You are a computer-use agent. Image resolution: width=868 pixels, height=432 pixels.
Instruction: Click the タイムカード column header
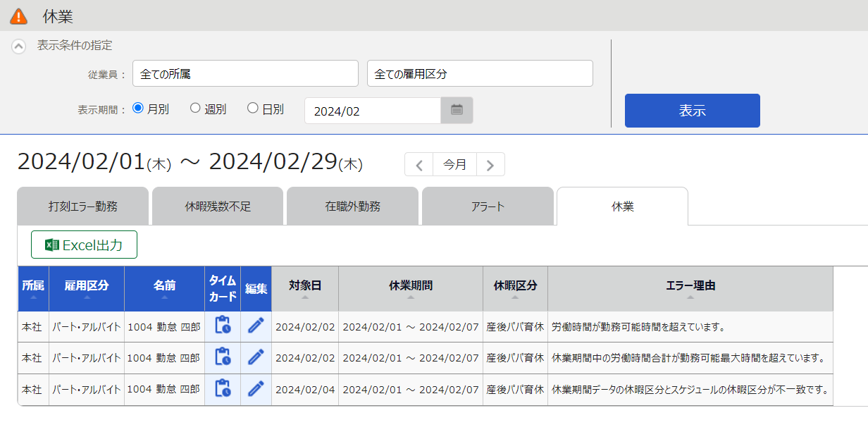(223, 289)
